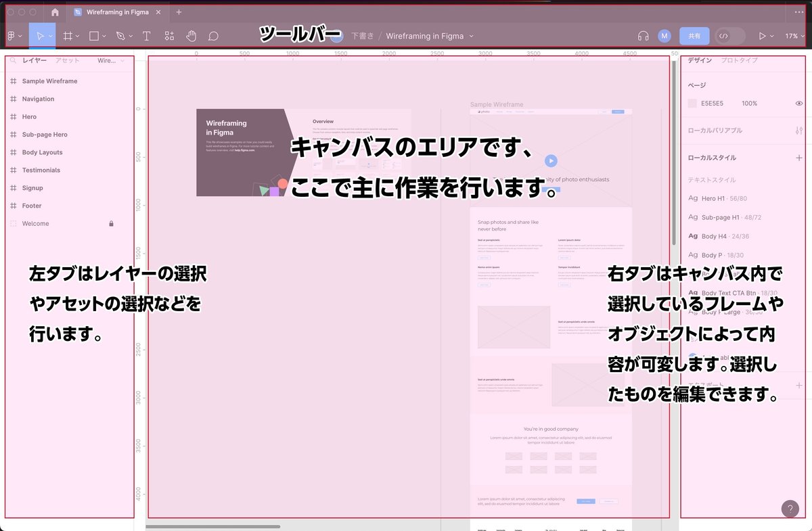The height and width of the screenshot is (531, 812).
Task: Click the 共有 share button
Action: pos(694,36)
